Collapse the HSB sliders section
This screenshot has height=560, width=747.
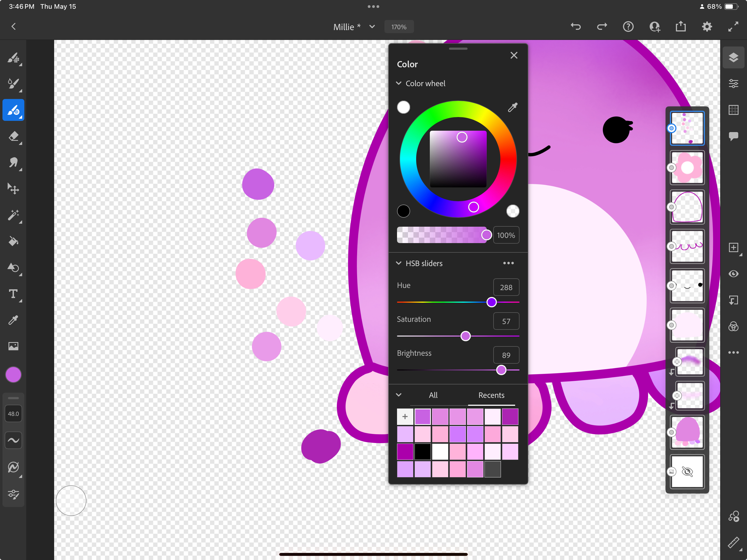(x=399, y=263)
